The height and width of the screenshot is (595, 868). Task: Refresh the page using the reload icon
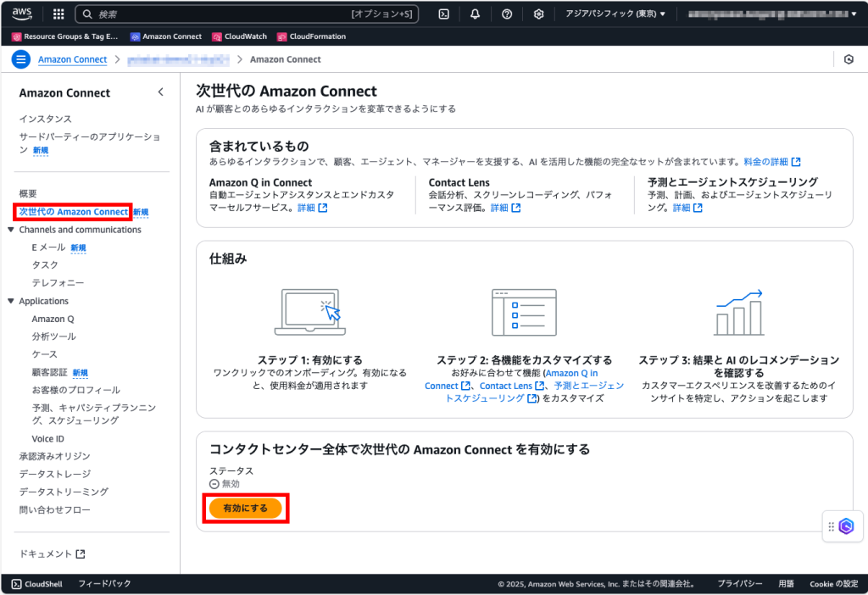[849, 59]
